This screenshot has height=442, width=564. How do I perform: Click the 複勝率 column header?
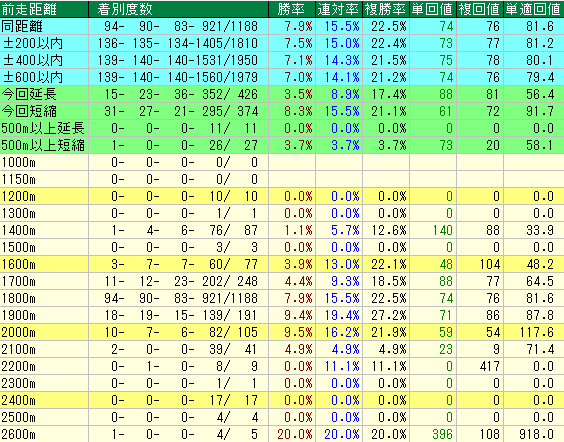coord(386,9)
